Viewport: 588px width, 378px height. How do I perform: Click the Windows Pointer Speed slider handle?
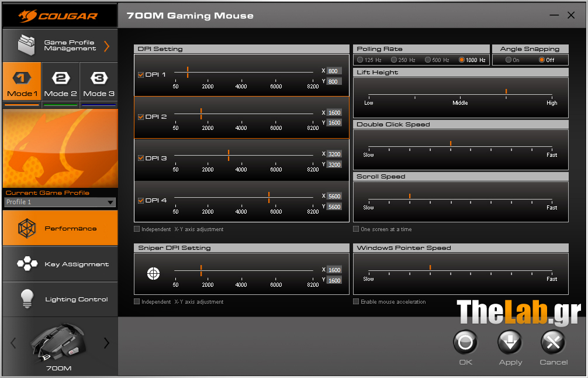coord(430,267)
